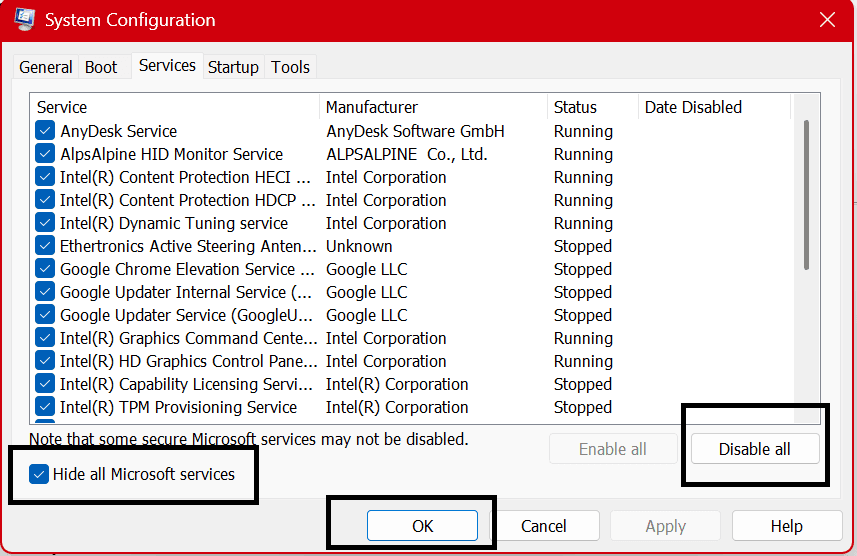
Task: Toggle Intel(R) HD Graphics Control Panel checkbox
Action: click(x=45, y=360)
